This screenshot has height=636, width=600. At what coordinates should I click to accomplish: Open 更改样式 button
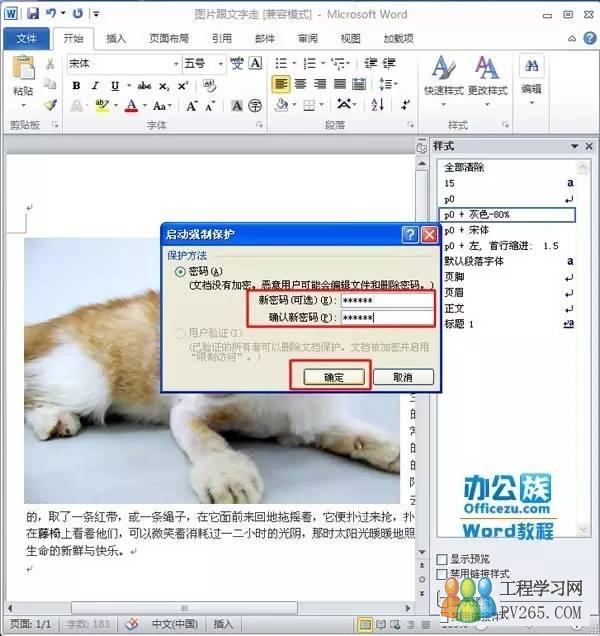click(x=487, y=81)
